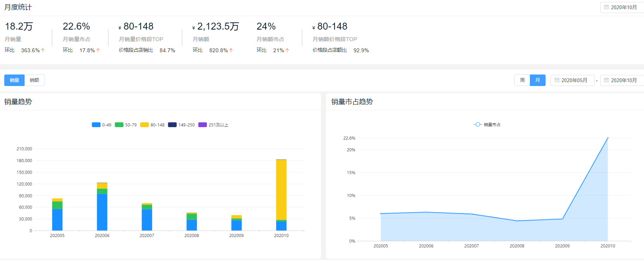Click calendar icon in range end 2020年10月 field

coord(606,80)
